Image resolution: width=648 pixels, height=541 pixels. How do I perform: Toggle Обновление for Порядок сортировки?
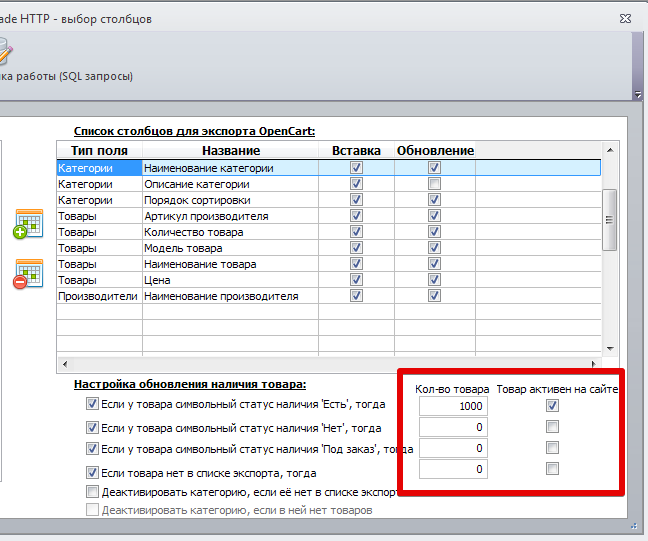point(434,200)
